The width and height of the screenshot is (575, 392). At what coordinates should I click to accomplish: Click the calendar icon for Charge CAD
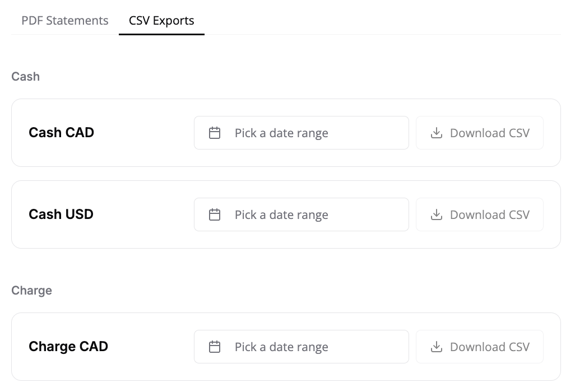coord(215,347)
